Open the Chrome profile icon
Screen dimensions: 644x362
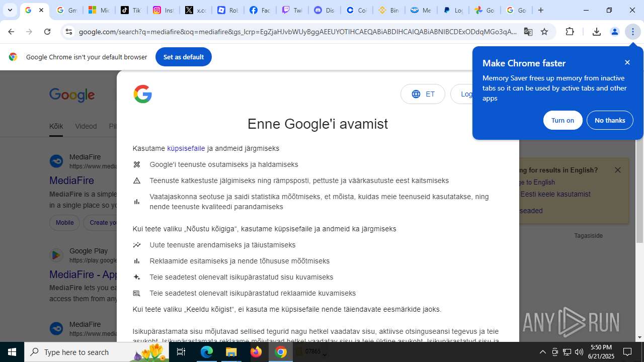tap(615, 32)
